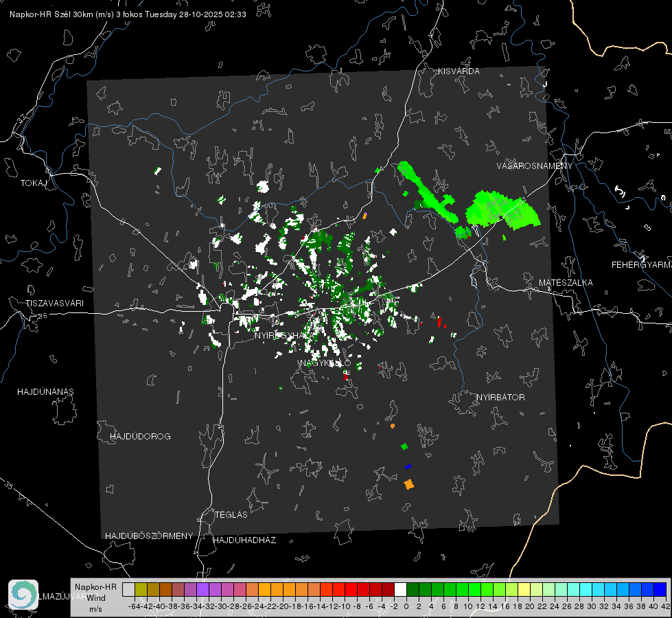Select the HAJDÚDOROG city label
This screenshot has height=618, width=672.
click(x=140, y=437)
